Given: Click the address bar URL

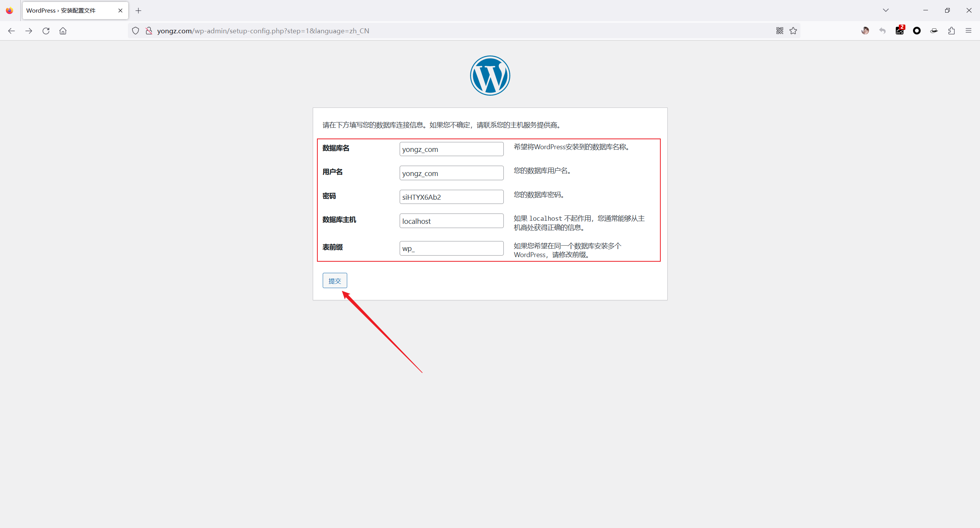Looking at the screenshot, I should coord(263,31).
